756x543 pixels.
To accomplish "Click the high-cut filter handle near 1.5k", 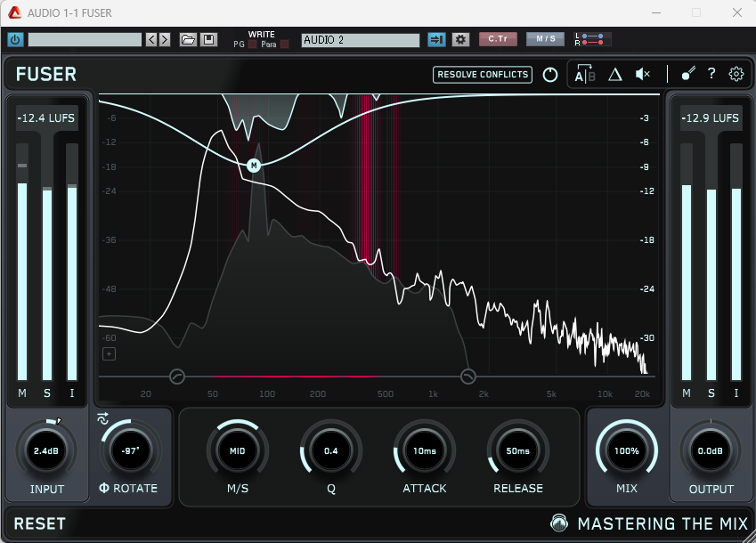I will click(x=468, y=377).
